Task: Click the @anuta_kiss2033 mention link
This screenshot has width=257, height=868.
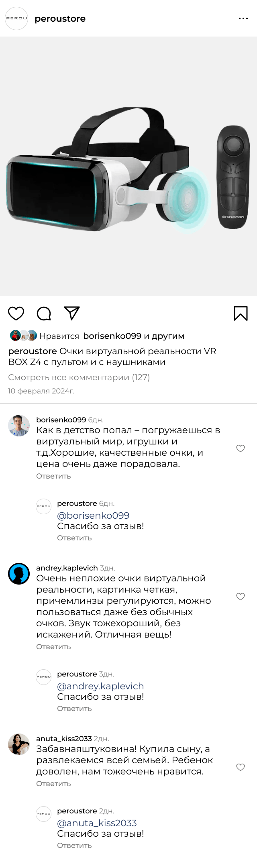Action: point(97,823)
